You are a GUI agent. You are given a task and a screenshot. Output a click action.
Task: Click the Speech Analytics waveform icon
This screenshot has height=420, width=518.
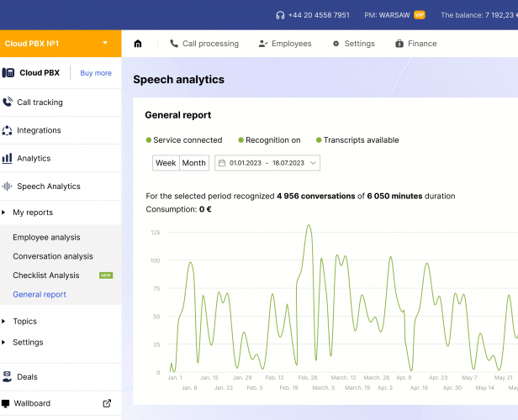(x=8, y=186)
